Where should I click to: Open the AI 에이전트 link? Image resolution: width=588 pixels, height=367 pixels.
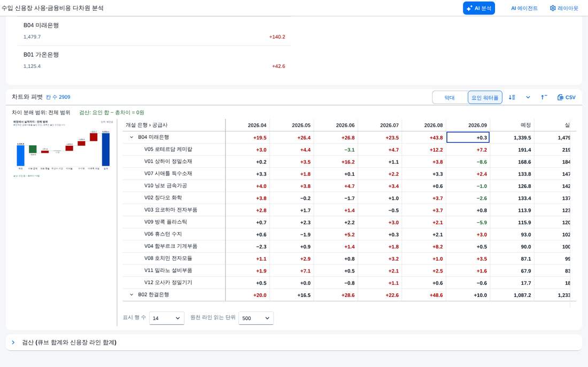click(x=524, y=8)
